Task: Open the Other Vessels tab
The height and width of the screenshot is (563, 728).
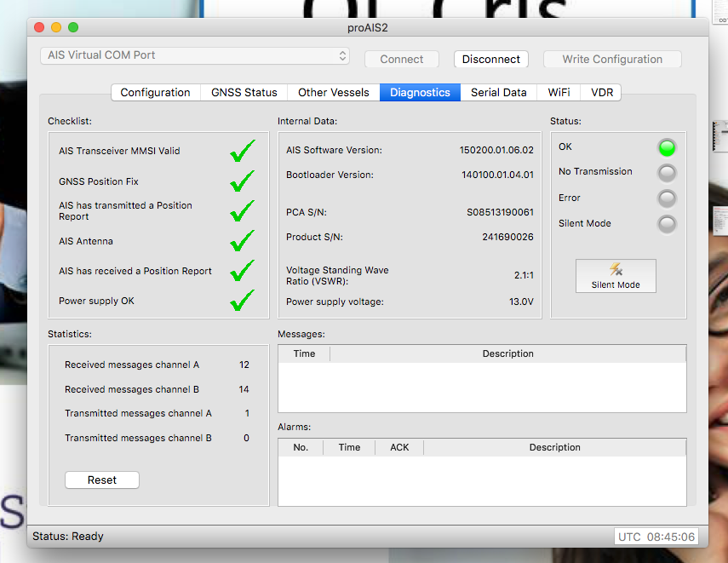Action: [334, 93]
